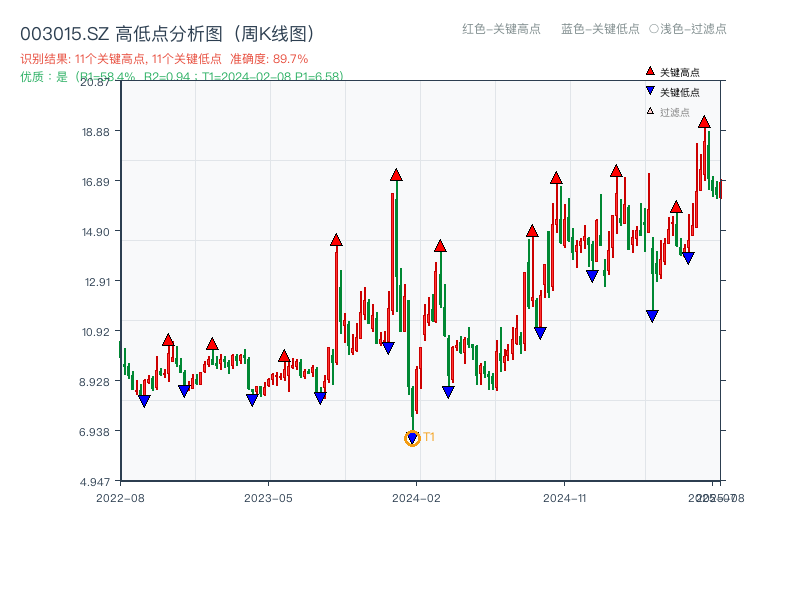Screen dimensions: 800x600
Task: Toggle the 关键高点 legend entry visibility
Action: pos(670,71)
